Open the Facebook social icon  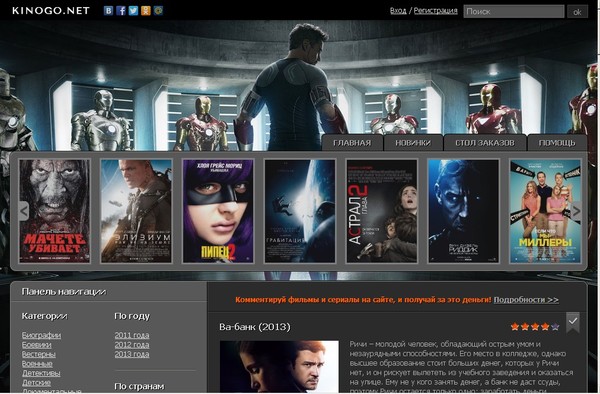121,11
